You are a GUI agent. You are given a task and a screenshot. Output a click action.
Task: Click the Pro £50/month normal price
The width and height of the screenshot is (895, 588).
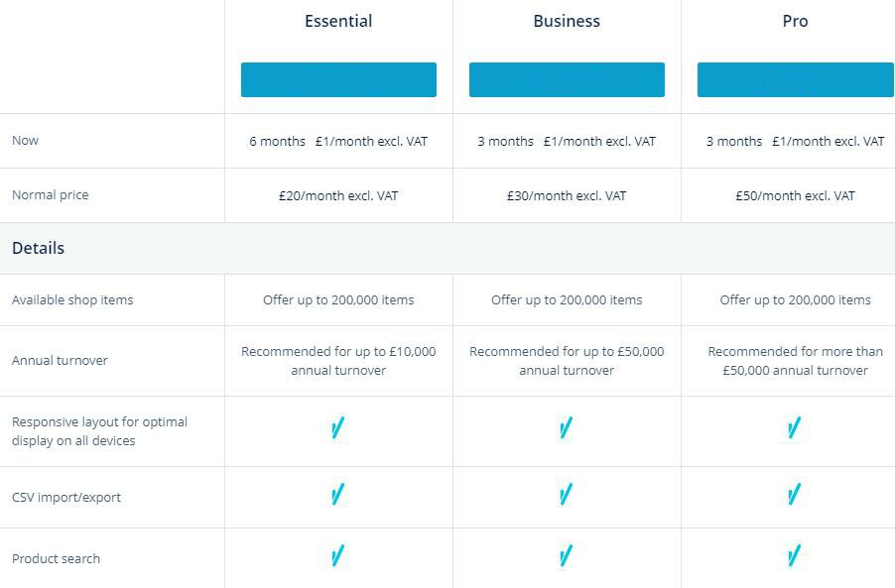point(795,196)
